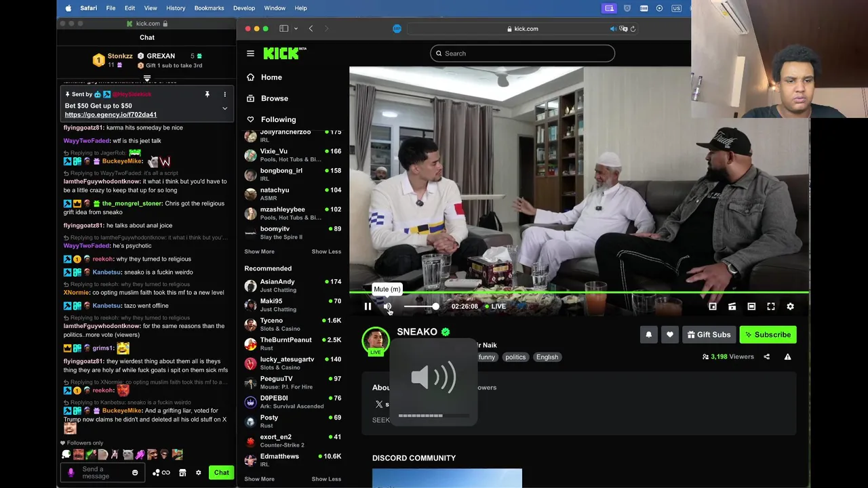Click the blue extension icon beside address bar
The height and width of the screenshot is (488, 868).
pyautogui.click(x=397, y=28)
